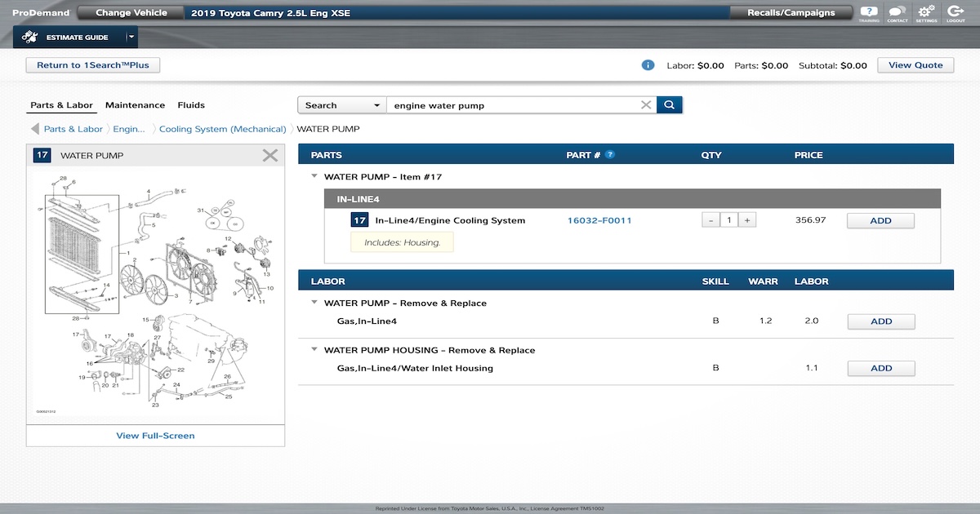This screenshot has height=514, width=980.
Task: Go to Parts & Labor breadcrumb
Action: 73,129
